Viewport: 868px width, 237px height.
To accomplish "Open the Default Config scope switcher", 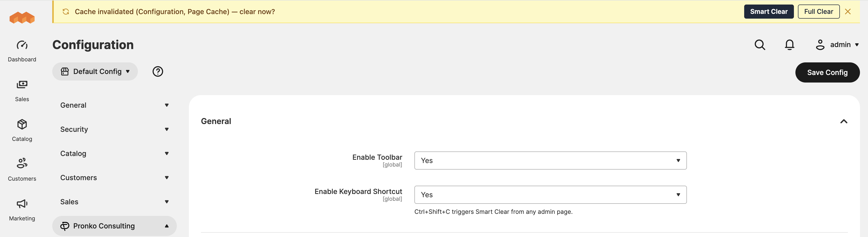I will [x=95, y=71].
